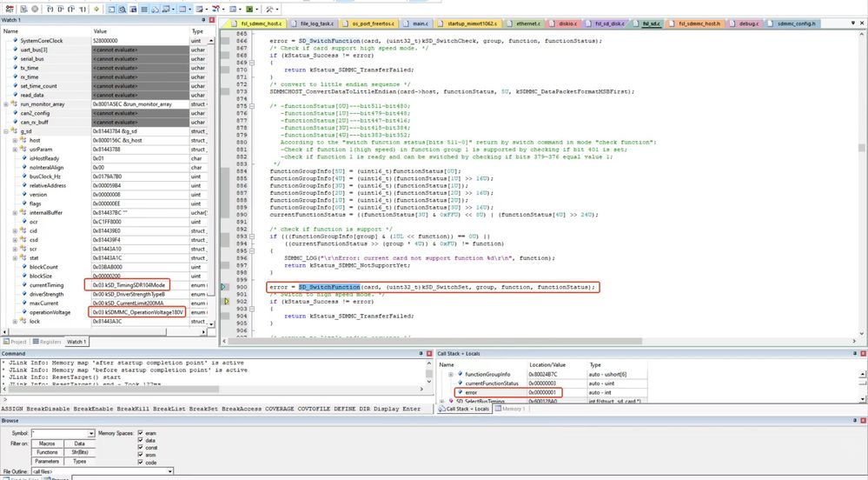Image resolution: width=868 pixels, height=480 pixels.
Task: Click the Analysis Windows toolbar icon
Action: [215, 9]
